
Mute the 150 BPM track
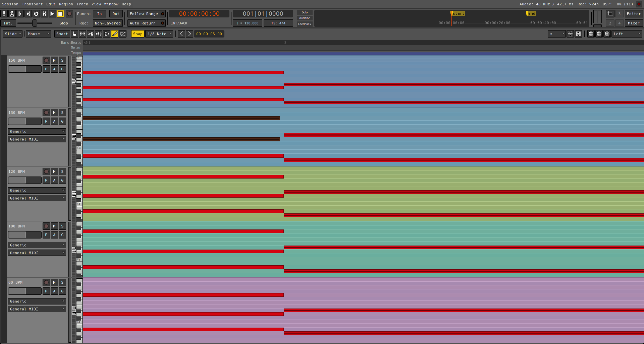[x=54, y=60]
